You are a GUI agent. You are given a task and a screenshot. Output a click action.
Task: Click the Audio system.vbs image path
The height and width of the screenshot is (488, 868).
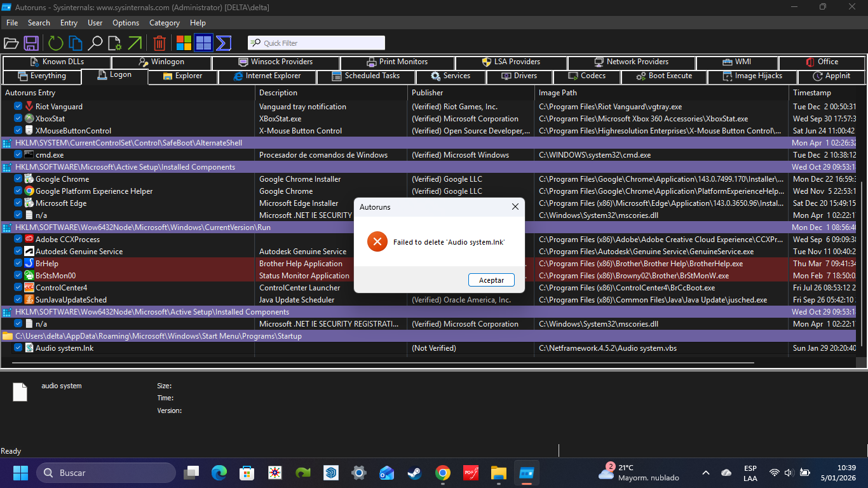(x=608, y=348)
